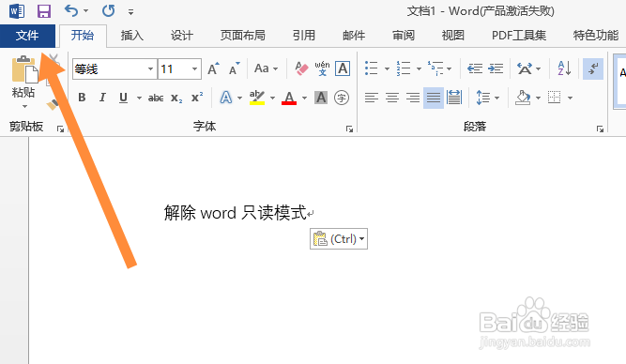Switch to the 开始 tab

click(83, 36)
